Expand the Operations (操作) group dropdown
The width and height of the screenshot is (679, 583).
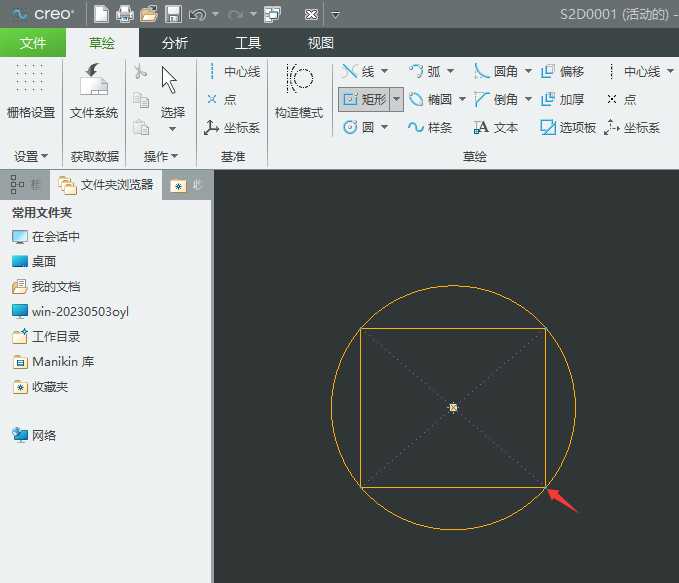160,156
